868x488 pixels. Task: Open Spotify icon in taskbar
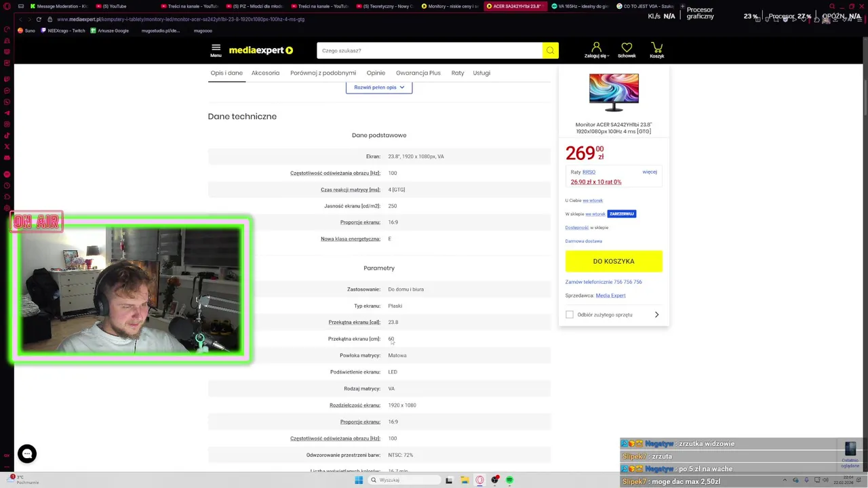coord(509,480)
